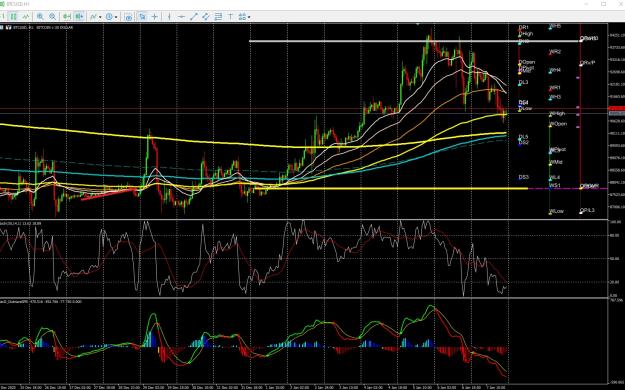Click the WS1 level label
The width and height of the screenshot is (625, 390).
pos(555,185)
